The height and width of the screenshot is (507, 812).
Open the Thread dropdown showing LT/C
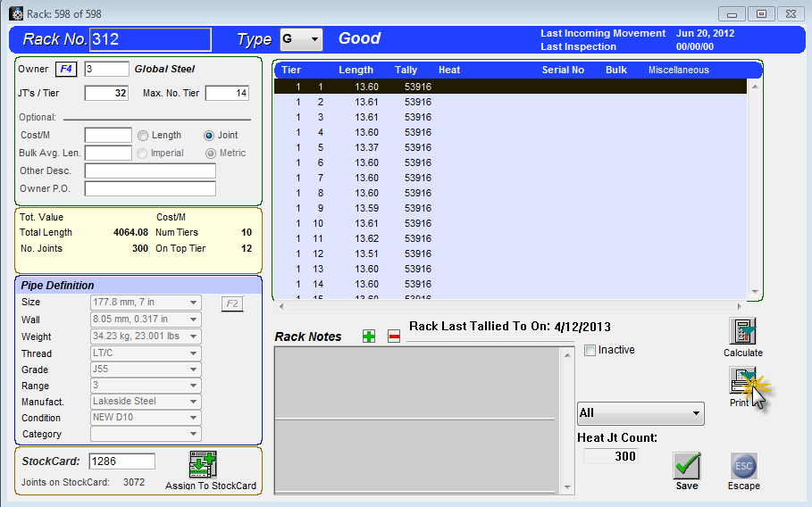(x=194, y=353)
